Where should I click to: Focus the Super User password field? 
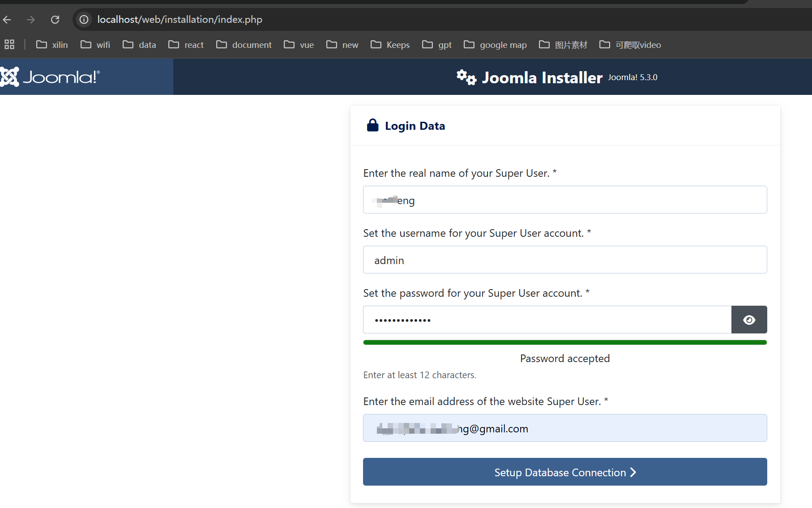(547, 320)
